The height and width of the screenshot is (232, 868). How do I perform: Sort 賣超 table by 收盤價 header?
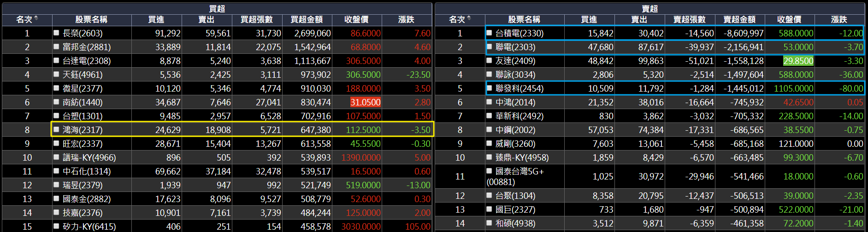tap(789, 19)
